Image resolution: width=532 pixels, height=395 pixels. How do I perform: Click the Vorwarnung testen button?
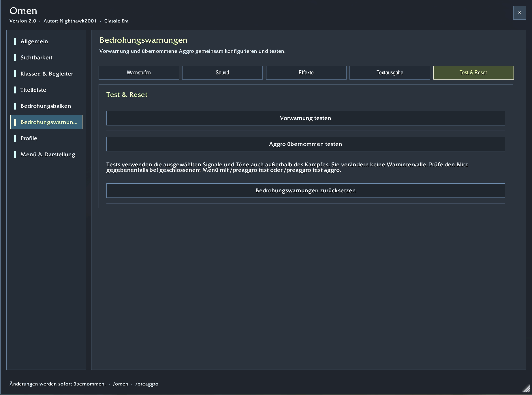[x=306, y=118]
